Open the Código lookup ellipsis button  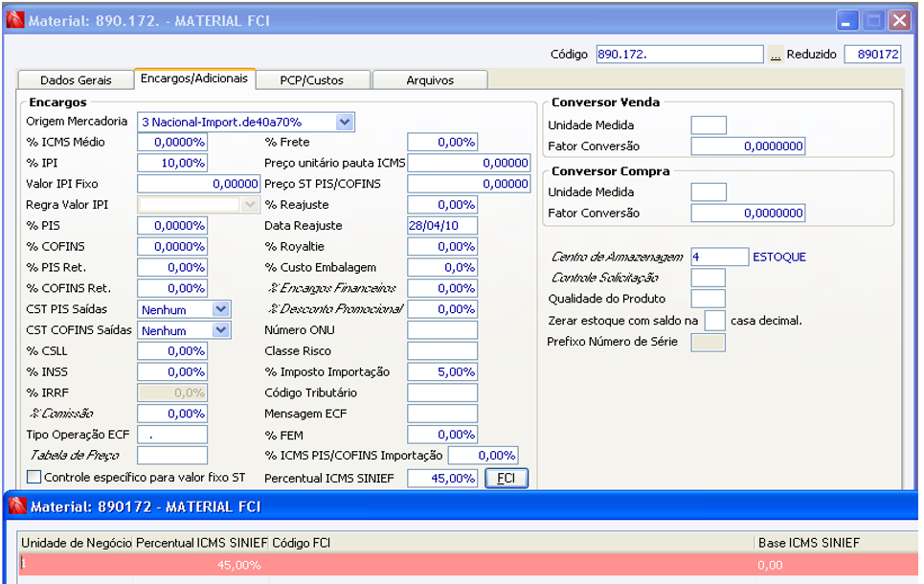(x=776, y=55)
